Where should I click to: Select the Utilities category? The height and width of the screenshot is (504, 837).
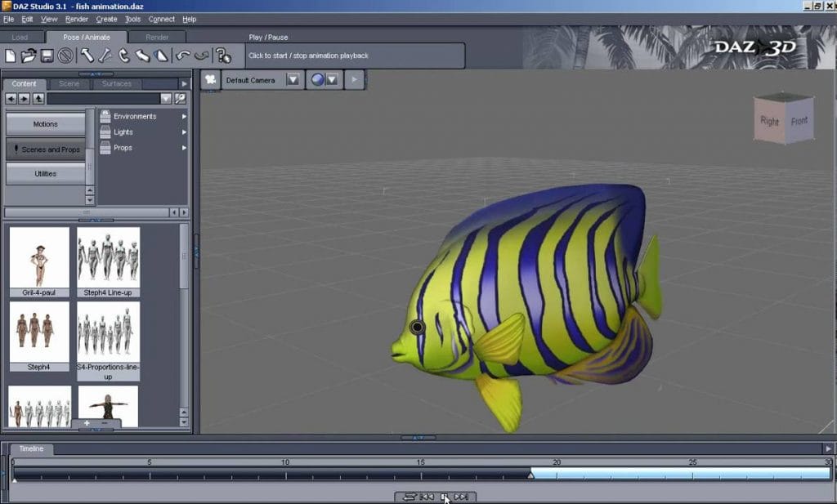(45, 173)
